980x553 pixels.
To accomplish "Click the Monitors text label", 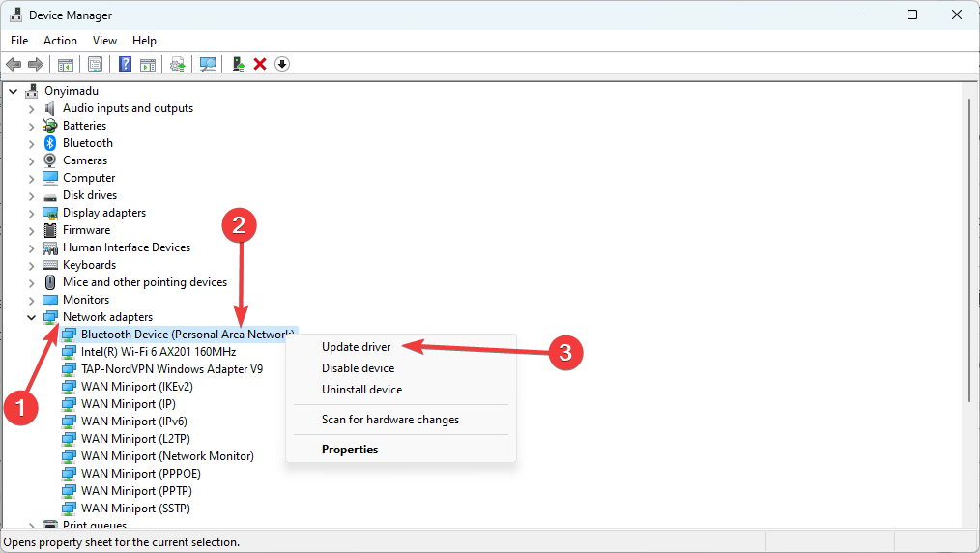I will [86, 300].
